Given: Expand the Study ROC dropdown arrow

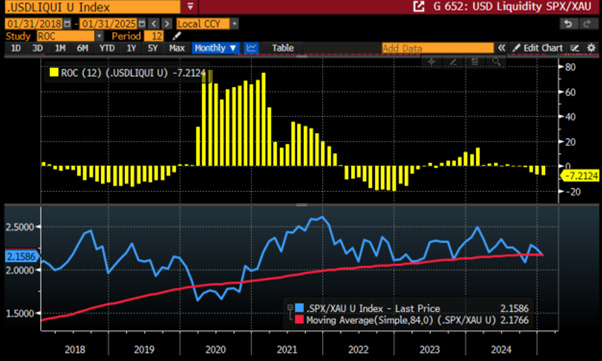Looking at the screenshot, I should coord(99,36).
